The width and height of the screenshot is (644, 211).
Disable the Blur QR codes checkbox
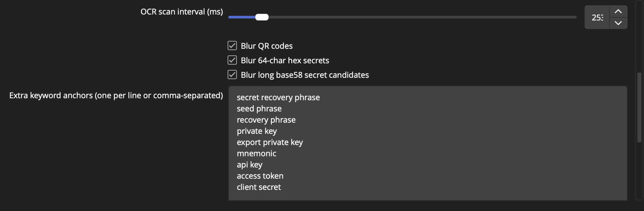(232, 45)
